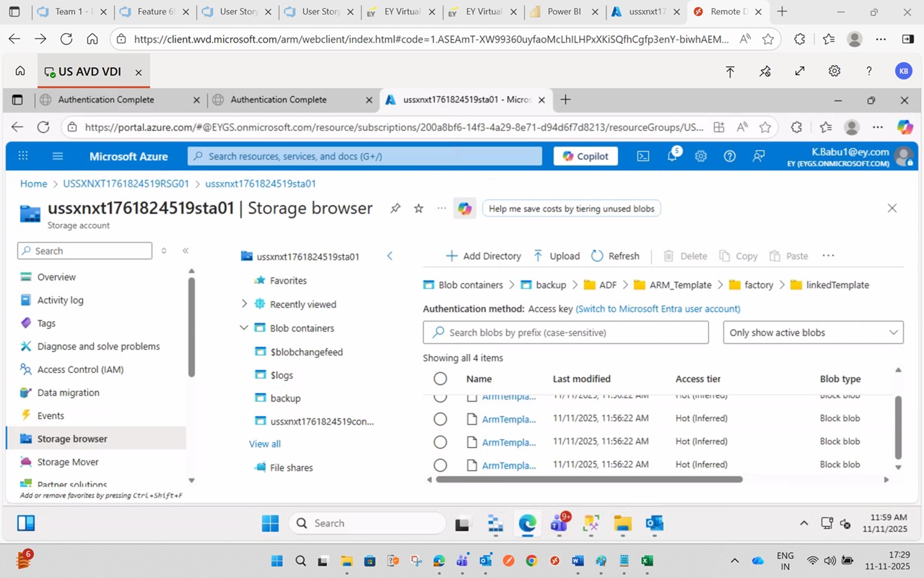Go to AVD home icon
924x578 pixels.
point(20,71)
